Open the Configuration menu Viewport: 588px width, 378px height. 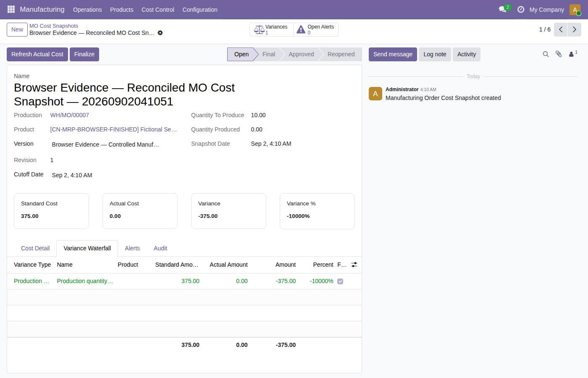(x=200, y=9)
